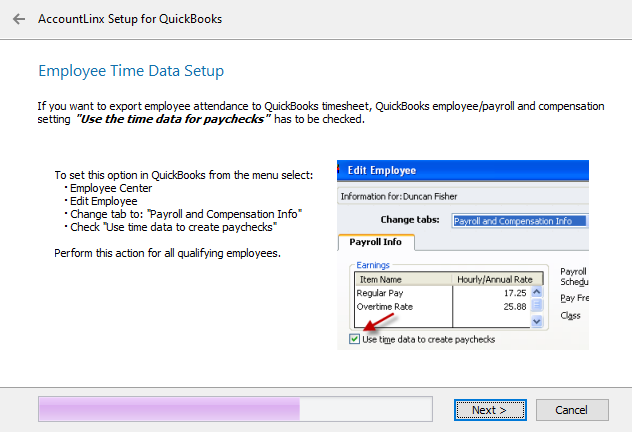Viewport: 632px width, 432px height.
Task: Open the 'Change tabs' Payroll and Compensation dropdown
Action: (518, 220)
